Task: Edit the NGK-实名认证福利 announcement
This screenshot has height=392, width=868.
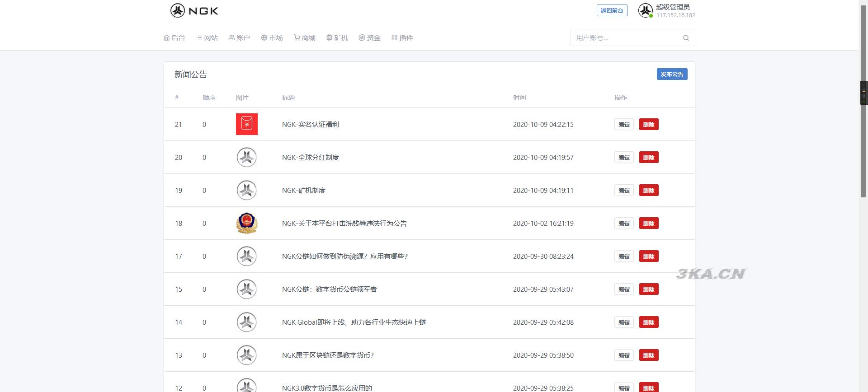Action: pos(624,125)
